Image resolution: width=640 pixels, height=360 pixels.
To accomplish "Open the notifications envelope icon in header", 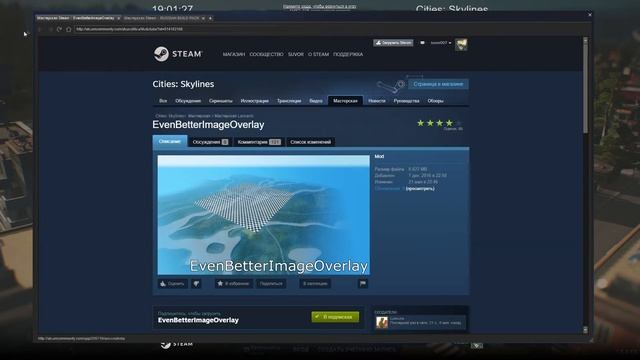I will click(x=422, y=42).
